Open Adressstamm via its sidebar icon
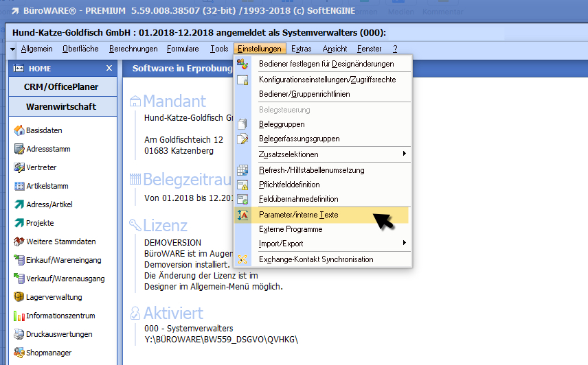Screen dimensions: 588x365 (x=19, y=149)
